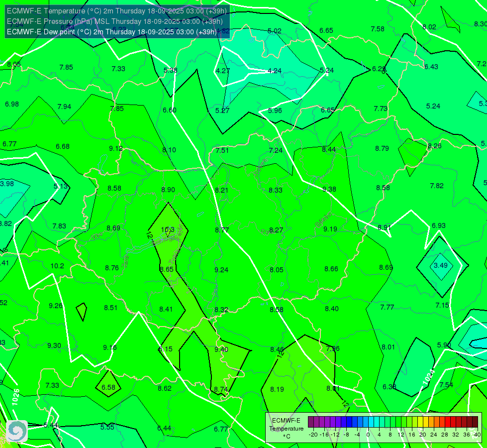Click the 6.38 dew point value

pyautogui.click(x=389, y=387)
